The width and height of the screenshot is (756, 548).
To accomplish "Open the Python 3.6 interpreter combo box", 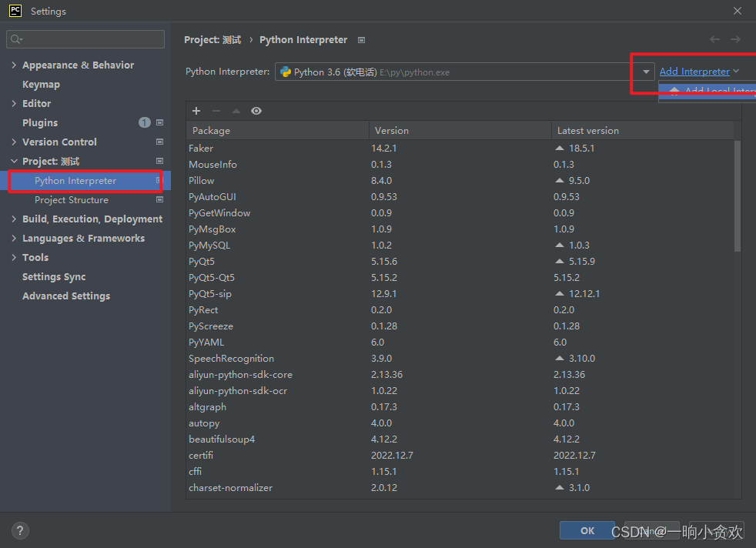I will pyautogui.click(x=465, y=72).
